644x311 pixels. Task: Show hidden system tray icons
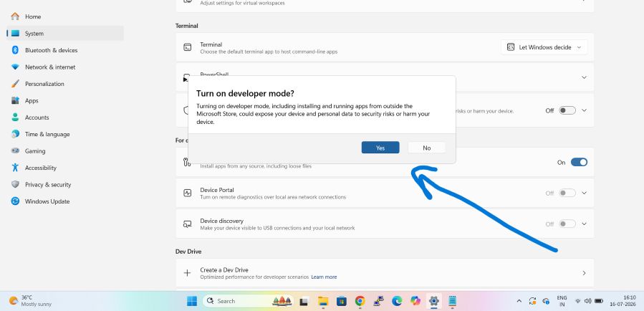pos(519,301)
